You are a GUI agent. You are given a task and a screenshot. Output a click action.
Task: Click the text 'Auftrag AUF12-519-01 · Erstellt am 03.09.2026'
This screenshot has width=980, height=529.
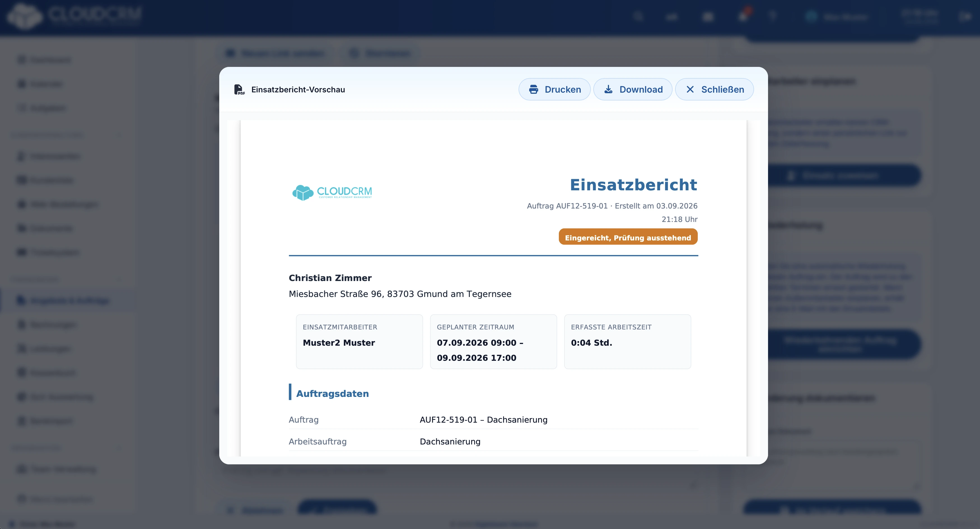(x=612, y=206)
